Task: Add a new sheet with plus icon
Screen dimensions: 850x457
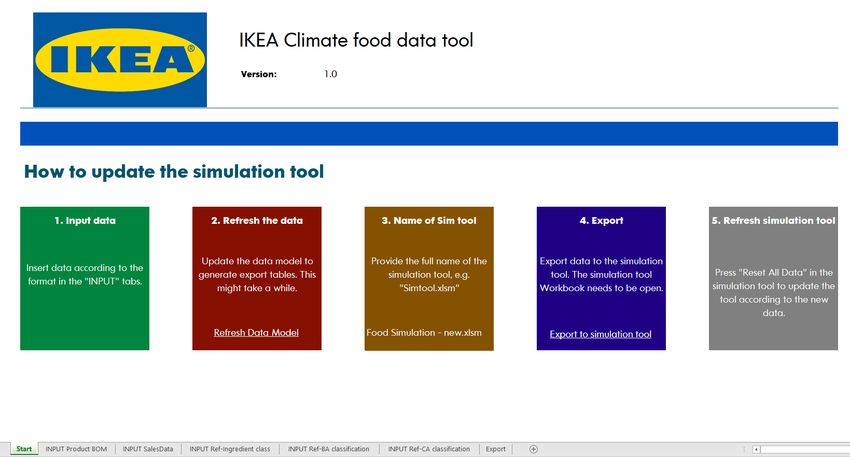Action: 533,449
